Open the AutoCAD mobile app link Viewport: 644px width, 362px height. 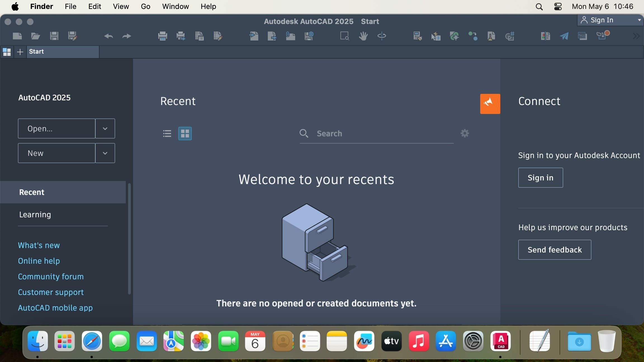[x=55, y=308]
